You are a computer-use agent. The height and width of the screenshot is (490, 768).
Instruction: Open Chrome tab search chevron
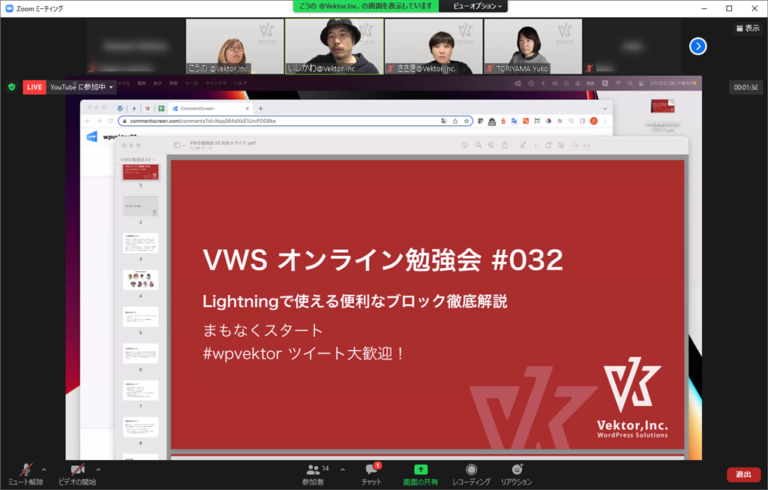click(x=605, y=108)
